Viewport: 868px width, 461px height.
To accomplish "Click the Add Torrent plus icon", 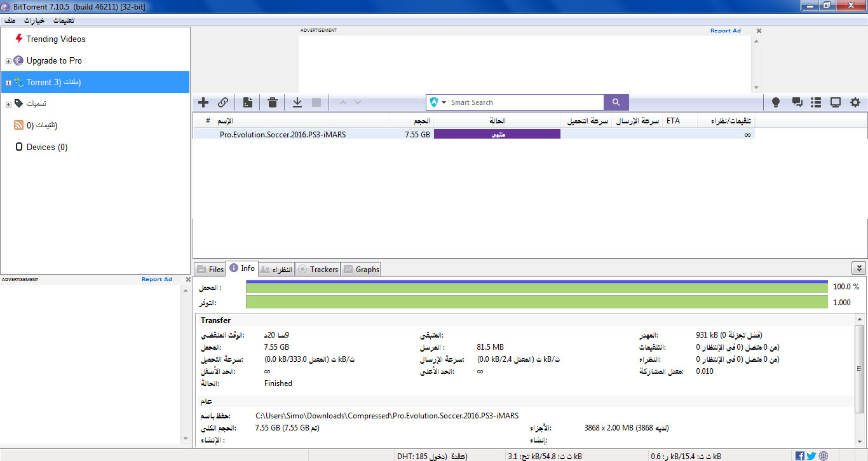I will (203, 102).
